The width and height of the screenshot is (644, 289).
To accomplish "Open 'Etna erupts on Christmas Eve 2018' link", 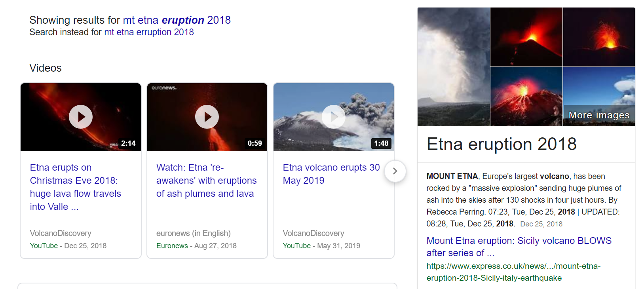I will pyautogui.click(x=75, y=187).
